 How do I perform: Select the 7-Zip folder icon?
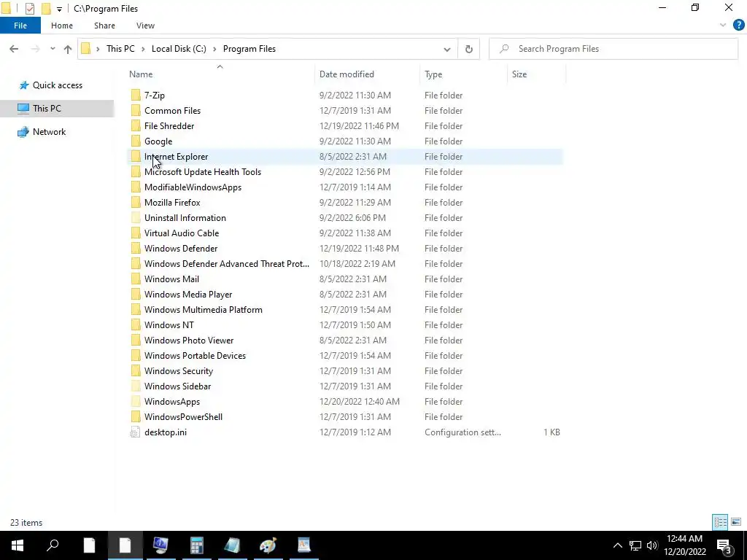click(x=136, y=96)
